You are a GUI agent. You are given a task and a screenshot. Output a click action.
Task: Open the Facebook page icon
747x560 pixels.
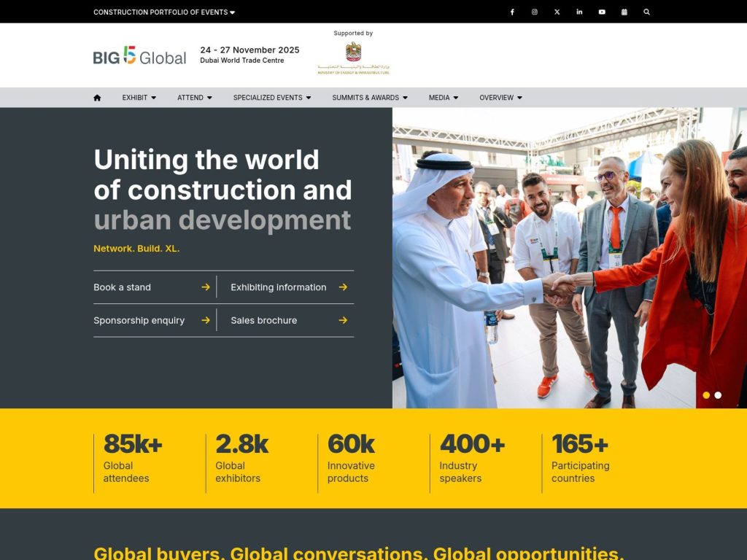pos(512,12)
